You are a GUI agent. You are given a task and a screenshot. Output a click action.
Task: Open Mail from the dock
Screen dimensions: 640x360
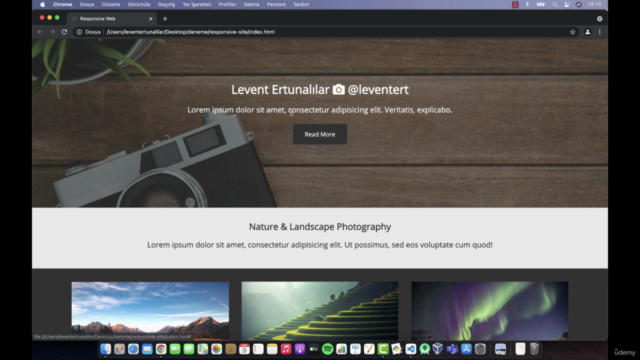147,349
